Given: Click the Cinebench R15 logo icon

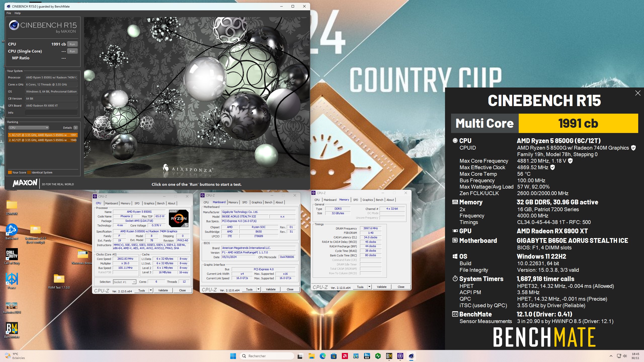Looking at the screenshot, I should click(x=14, y=25).
